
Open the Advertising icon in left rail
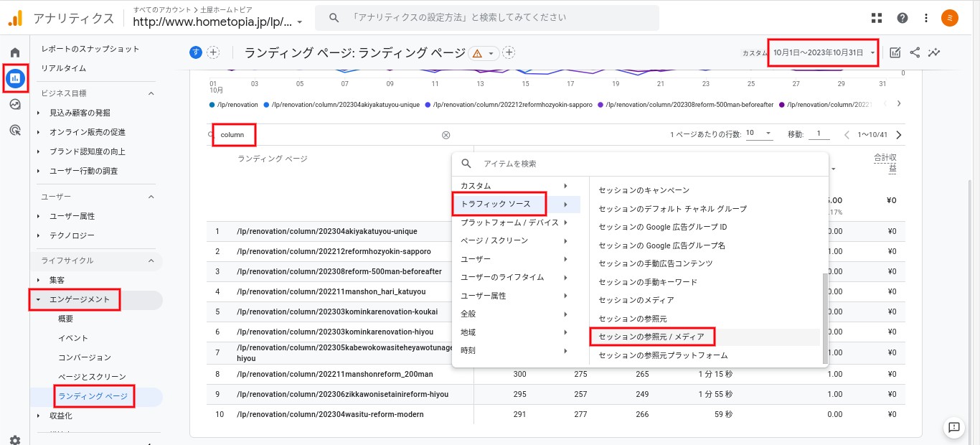pyautogui.click(x=15, y=130)
